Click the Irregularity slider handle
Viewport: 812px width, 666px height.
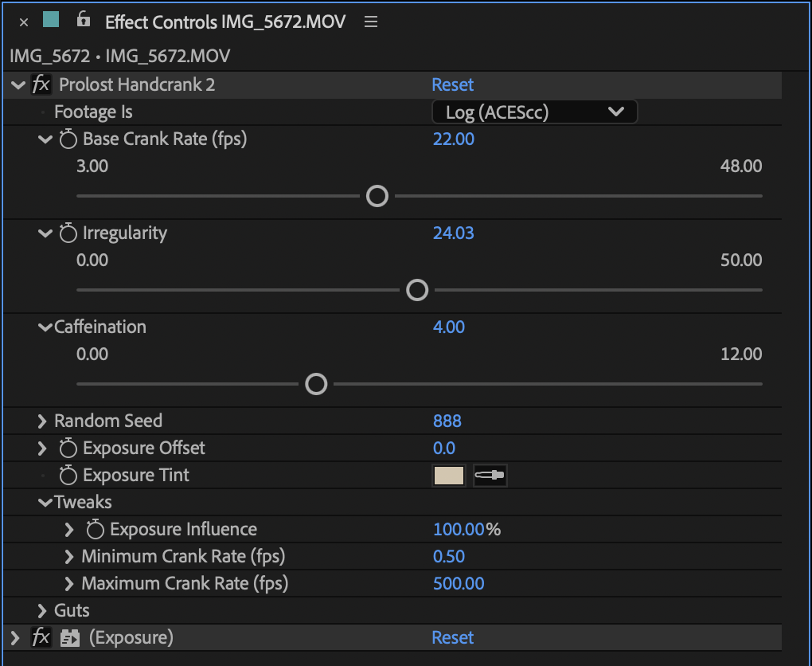point(417,290)
